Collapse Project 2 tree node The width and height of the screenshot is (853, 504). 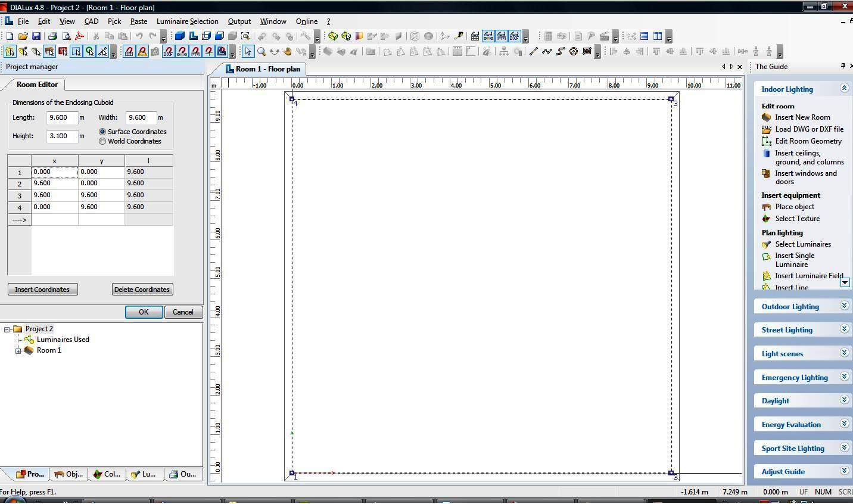click(x=7, y=329)
